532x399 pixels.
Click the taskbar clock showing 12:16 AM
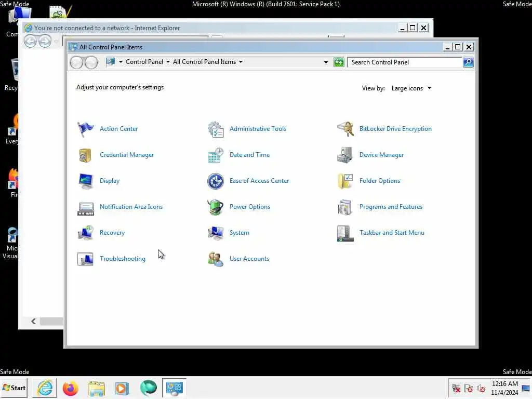tap(504, 388)
